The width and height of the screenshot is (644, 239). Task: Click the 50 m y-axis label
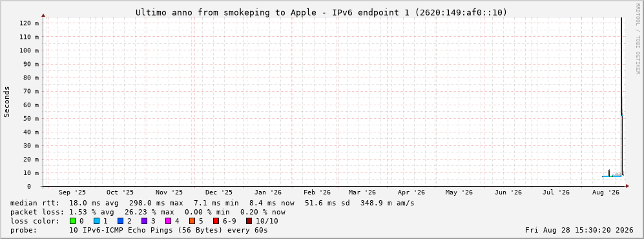click(31, 118)
